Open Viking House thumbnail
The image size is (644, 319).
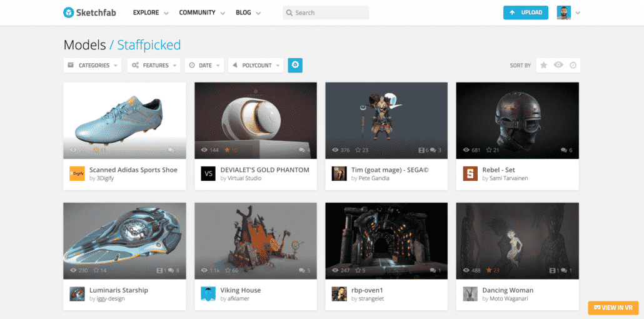tap(256, 241)
